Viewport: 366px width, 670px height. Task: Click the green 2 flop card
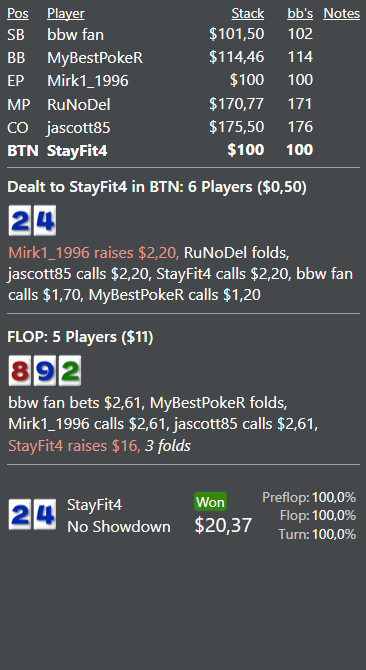click(x=70, y=370)
